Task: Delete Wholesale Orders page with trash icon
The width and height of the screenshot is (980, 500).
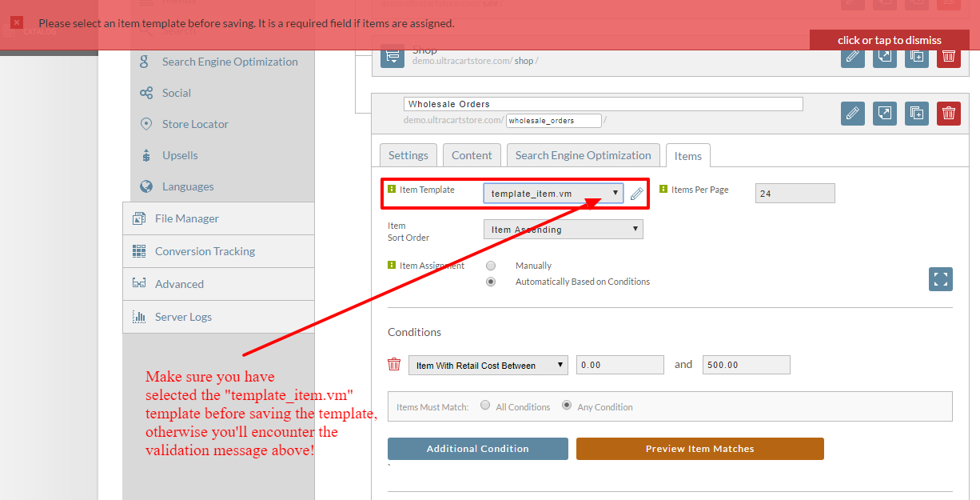Action: click(949, 113)
